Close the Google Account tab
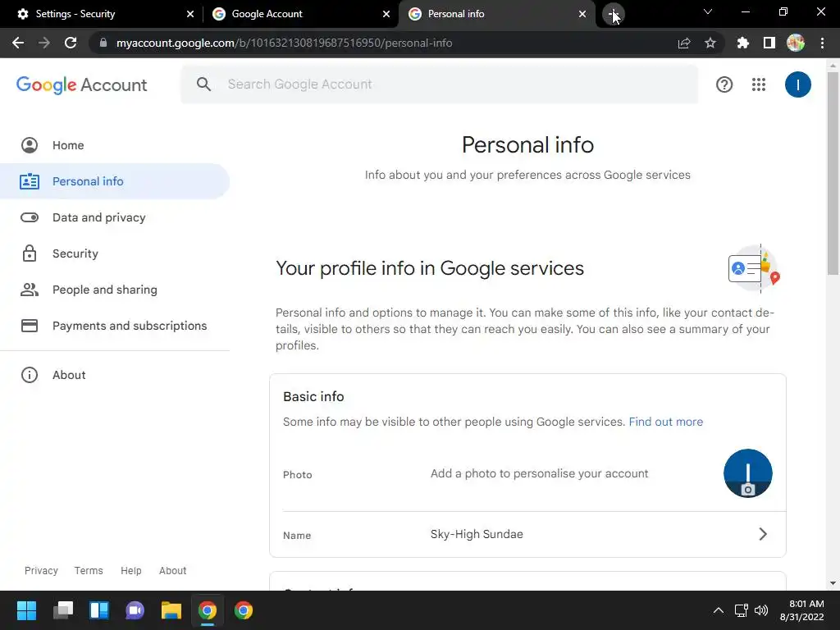The height and width of the screenshot is (630, 840). (386, 14)
